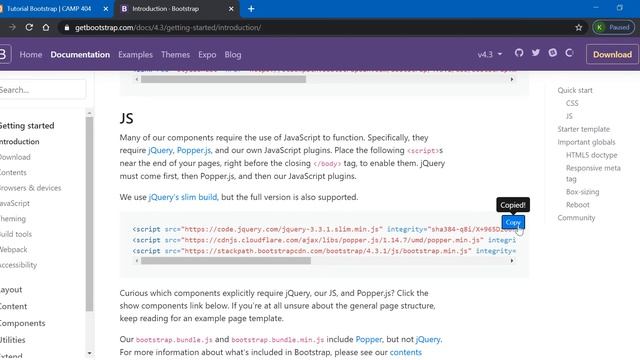Click the sidebar vertical scrollbar thumb

click(89, 214)
